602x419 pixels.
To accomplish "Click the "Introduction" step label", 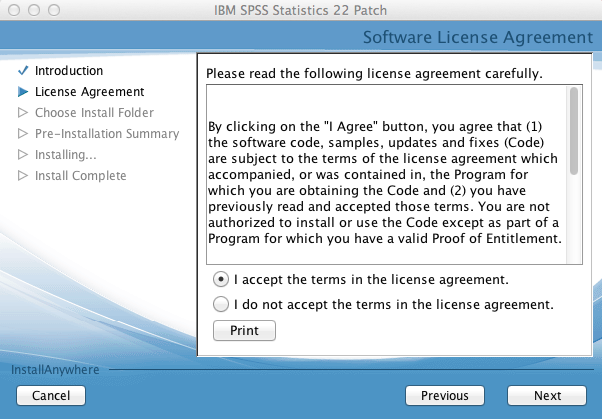I will click(69, 71).
